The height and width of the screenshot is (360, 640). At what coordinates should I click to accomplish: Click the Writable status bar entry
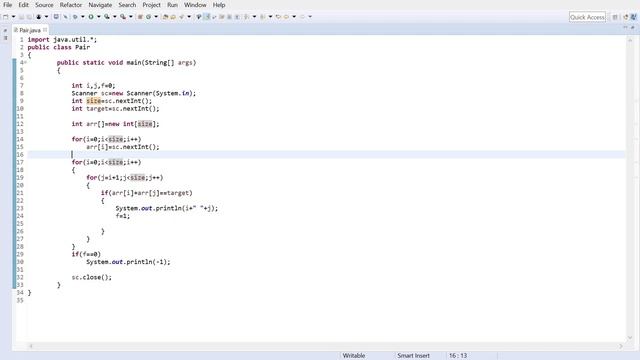(x=353, y=356)
